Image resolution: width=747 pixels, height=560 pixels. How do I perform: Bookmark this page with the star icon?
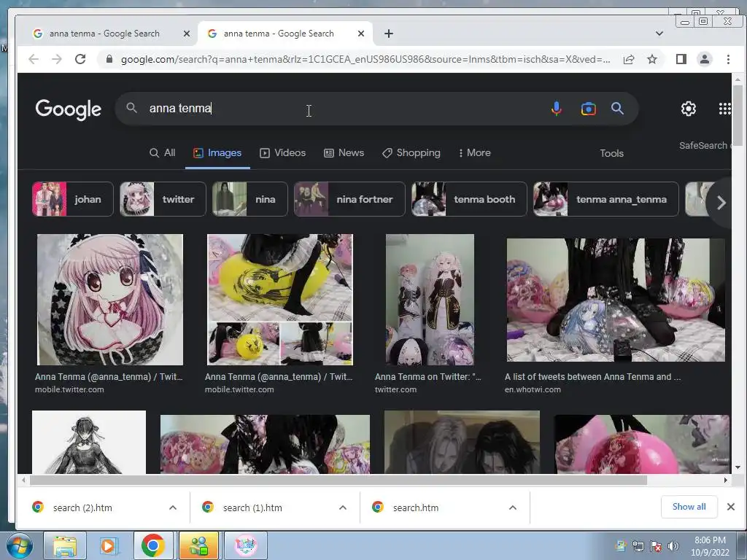click(x=652, y=59)
